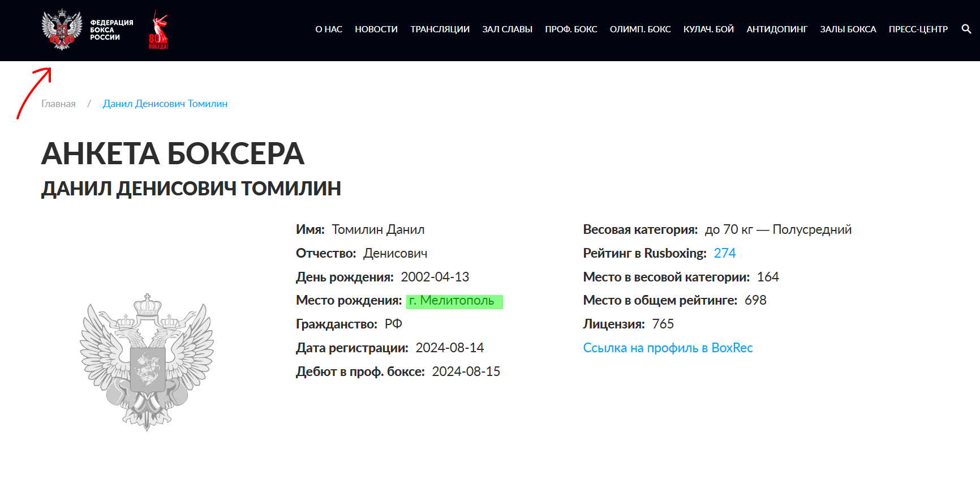Open the АНТИДОПИНГ section

(x=776, y=29)
